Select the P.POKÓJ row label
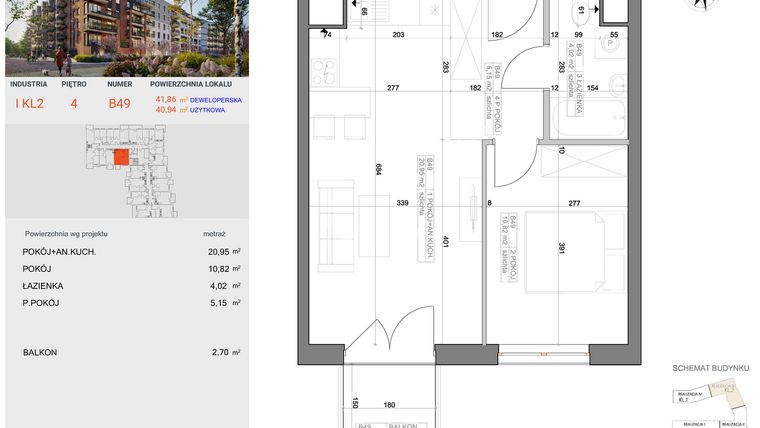Image resolution: width=760 pixels, height=428 pixels. click(41, 303)
